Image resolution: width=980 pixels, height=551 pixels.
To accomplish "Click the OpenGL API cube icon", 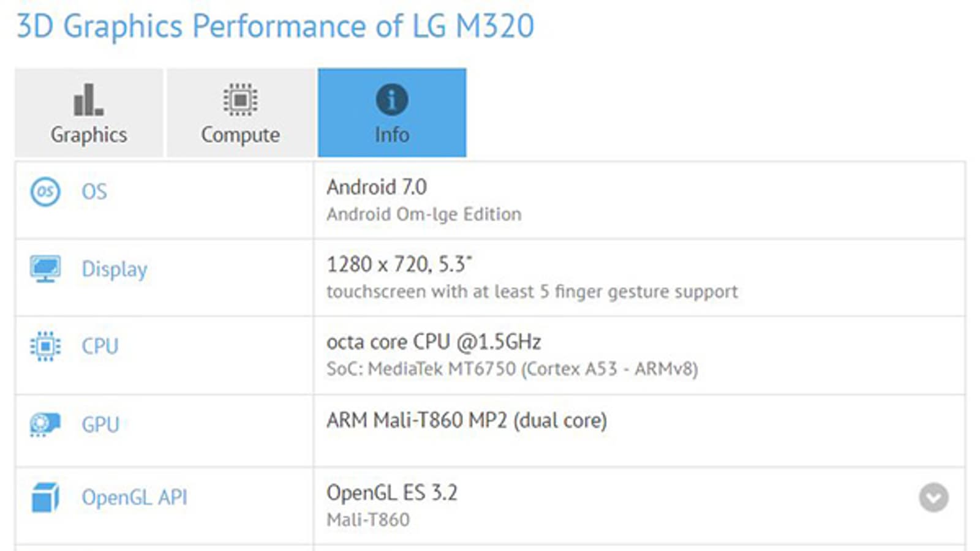I will (x=45, y=497).
